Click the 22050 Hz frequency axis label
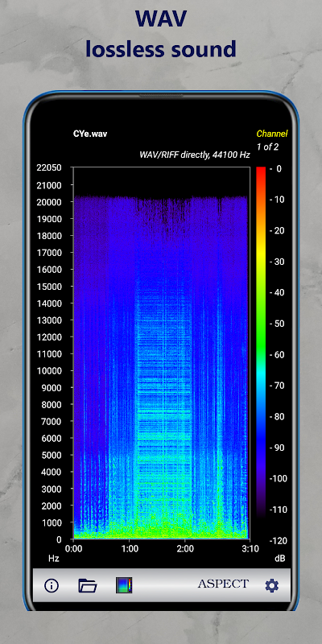322x644 pixels. 49,167
